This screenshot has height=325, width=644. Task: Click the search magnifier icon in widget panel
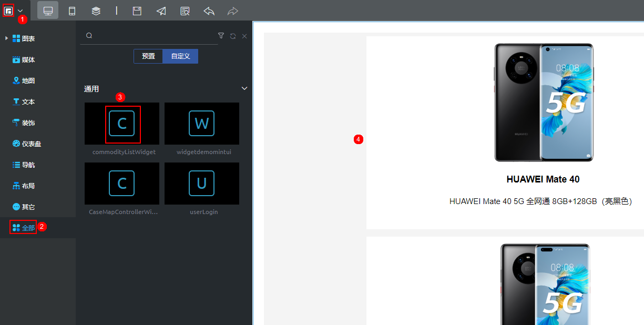89,36
